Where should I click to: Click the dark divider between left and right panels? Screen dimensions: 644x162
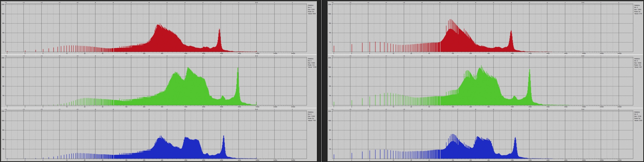322,81
